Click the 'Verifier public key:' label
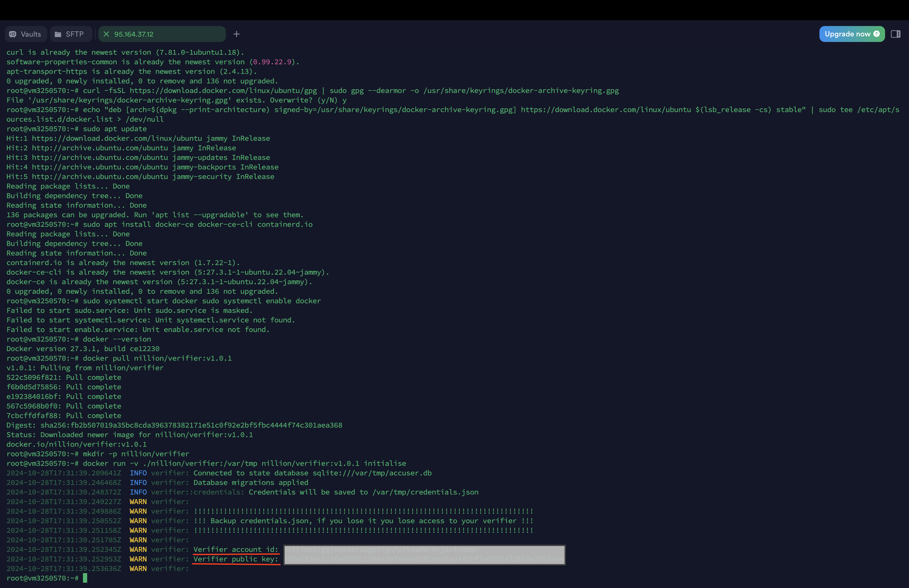The height and width of the screenshot is (588, 909). tap(236, 559)
